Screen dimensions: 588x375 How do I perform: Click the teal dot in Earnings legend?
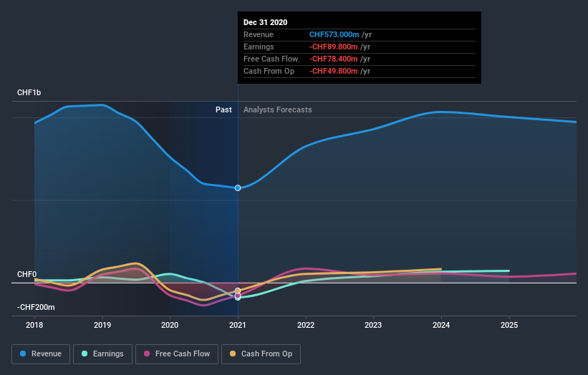coord(85,354)
